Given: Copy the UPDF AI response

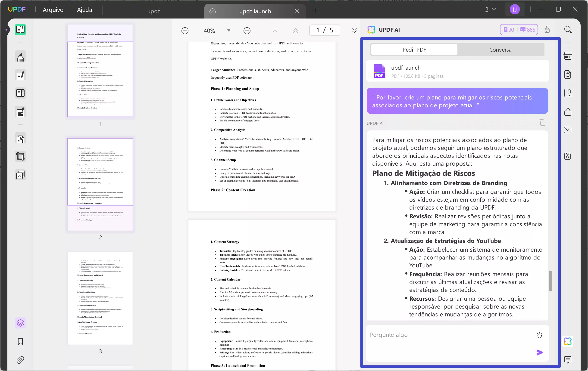Looking at the screenshot, I should pyautogui.click(x=542, y=123).
